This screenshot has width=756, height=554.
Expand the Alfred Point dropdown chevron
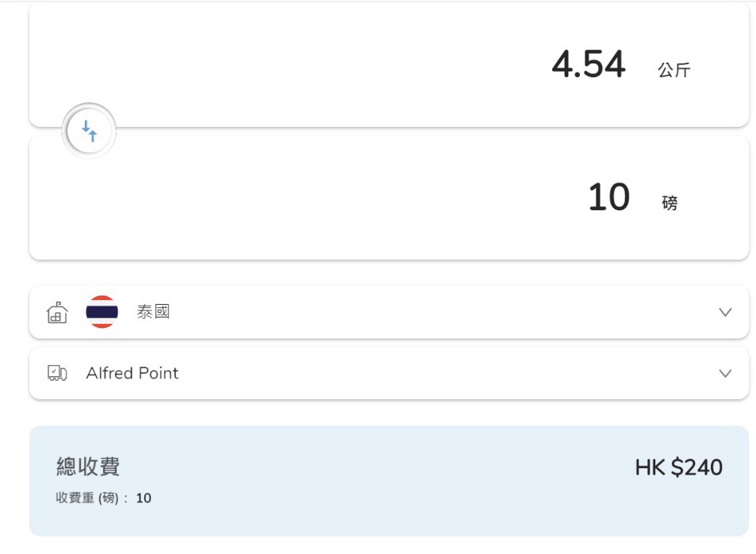(725, 374)
